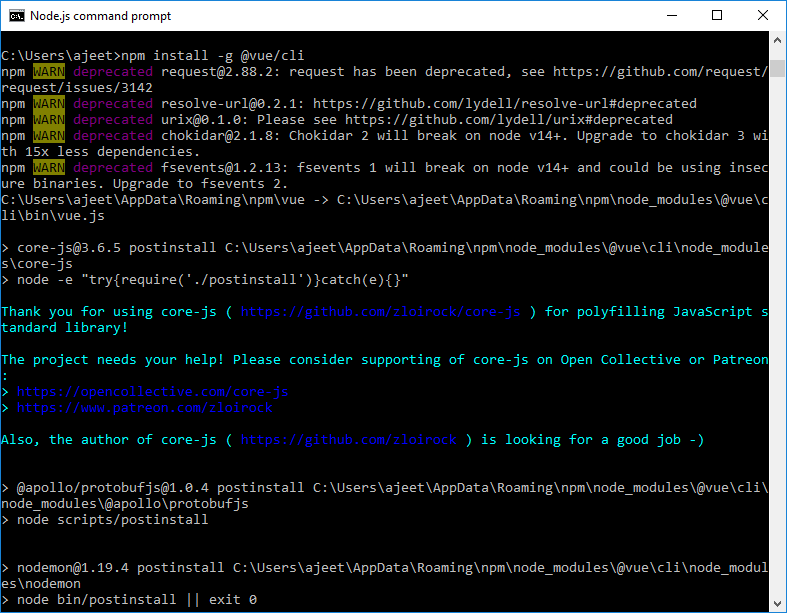Close the Node.js command prompt window
The image size is (787, 613).
pyautogui.click(x=762, y=16)
